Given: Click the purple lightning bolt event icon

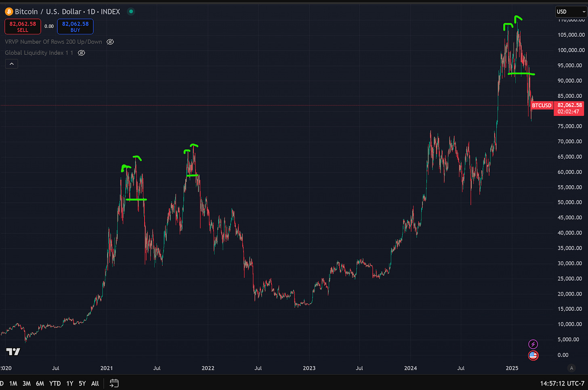Looking at the screenshot, I should (x=533, y=344).
